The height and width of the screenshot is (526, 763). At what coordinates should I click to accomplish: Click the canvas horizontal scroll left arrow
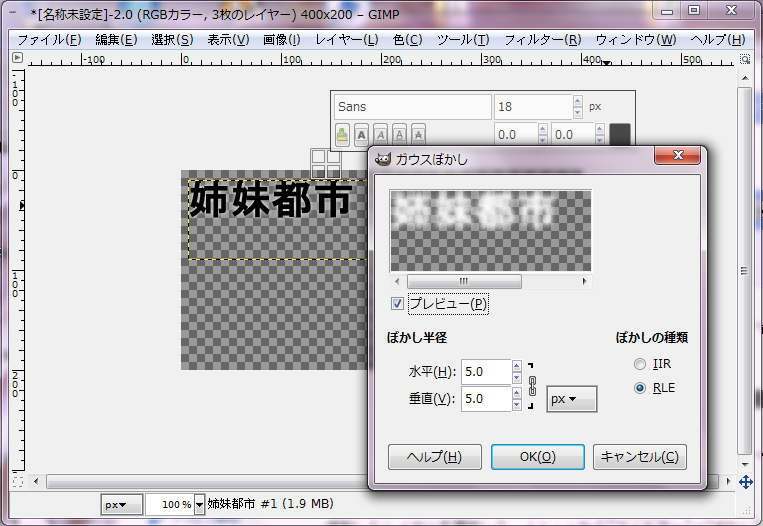36,482
